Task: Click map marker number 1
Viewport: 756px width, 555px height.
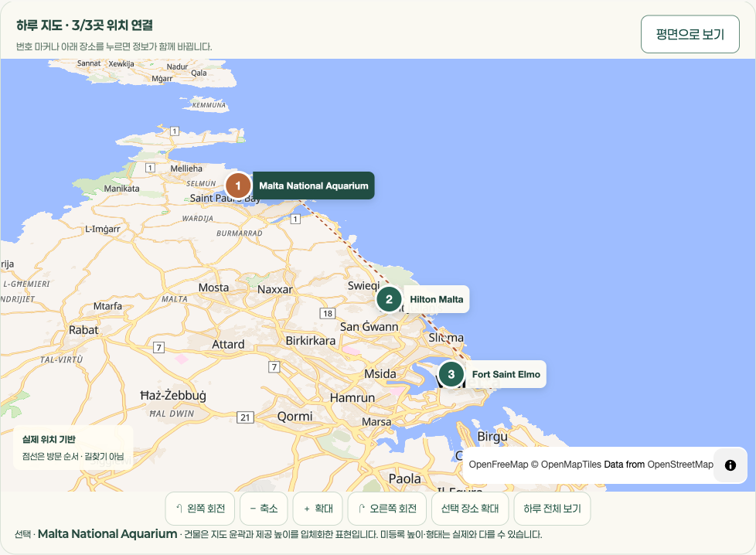Action: coord(237,186)
